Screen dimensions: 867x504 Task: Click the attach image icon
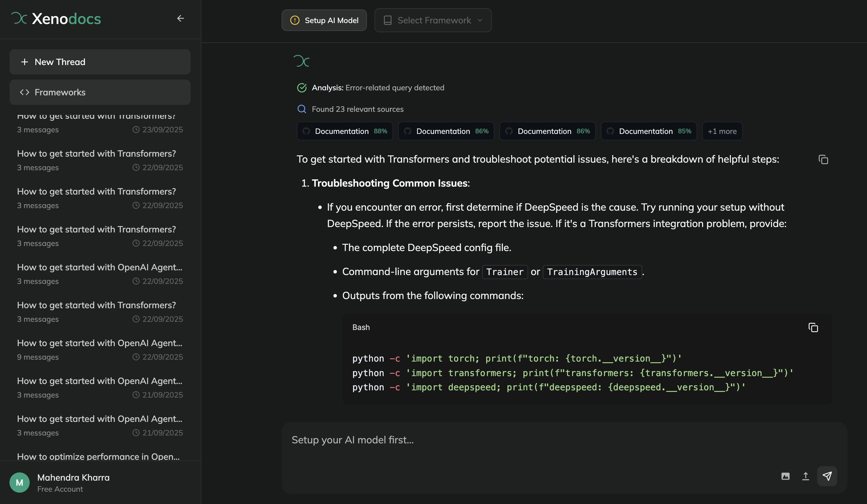coord(785,476)
